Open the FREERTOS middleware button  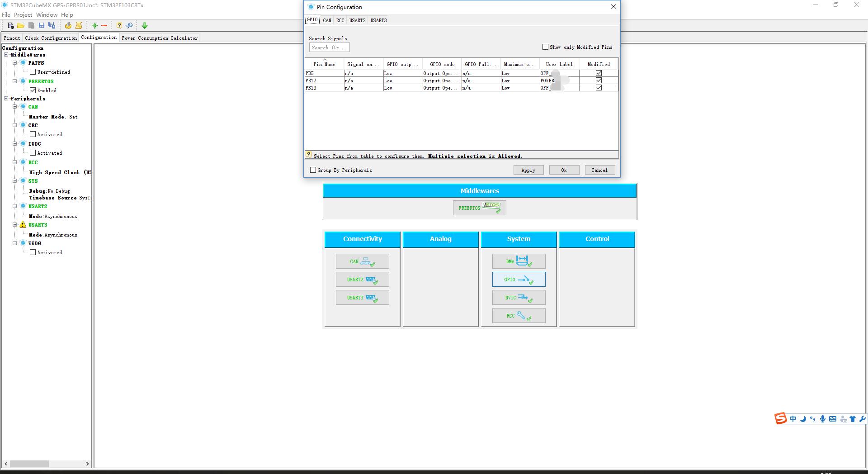coord(479,208)
